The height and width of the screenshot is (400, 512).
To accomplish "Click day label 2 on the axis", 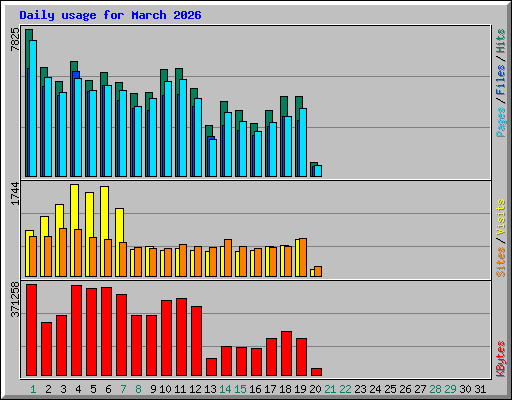I will pyautogui.click(x=48, y=389).
